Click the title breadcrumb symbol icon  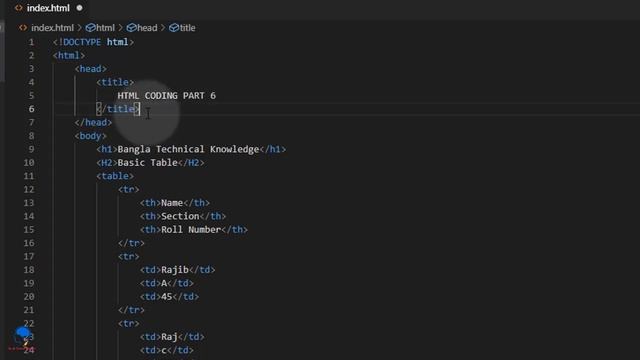coord(174,28)
